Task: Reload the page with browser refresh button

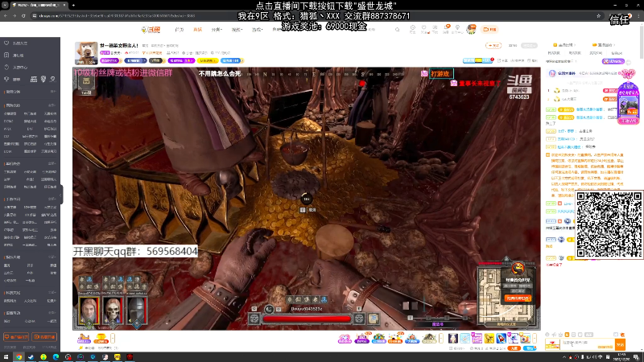Action: pos(23,15)
